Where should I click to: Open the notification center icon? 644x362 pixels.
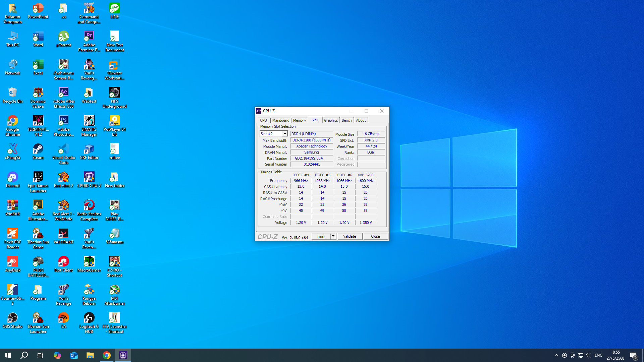pyautogui.click(x=633, y=355)
